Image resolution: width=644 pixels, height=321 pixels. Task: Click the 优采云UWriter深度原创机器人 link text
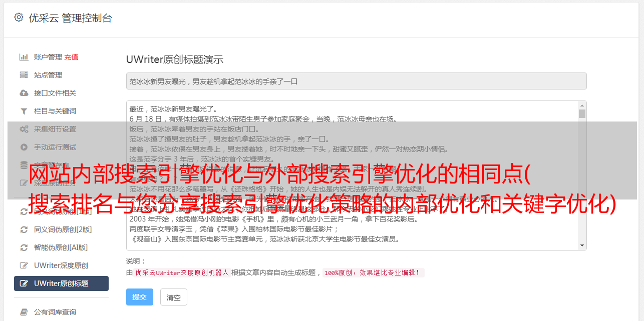(182, 272)
